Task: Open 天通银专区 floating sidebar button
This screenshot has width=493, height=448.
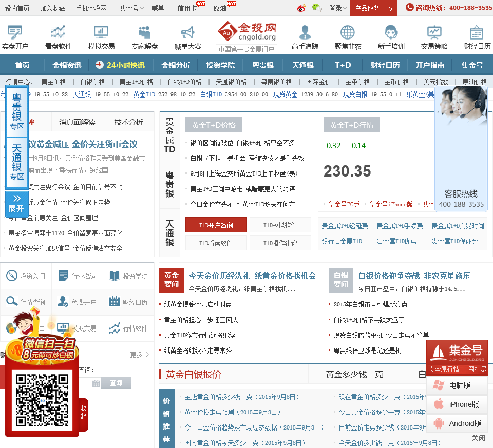Action: click(16, 163)
